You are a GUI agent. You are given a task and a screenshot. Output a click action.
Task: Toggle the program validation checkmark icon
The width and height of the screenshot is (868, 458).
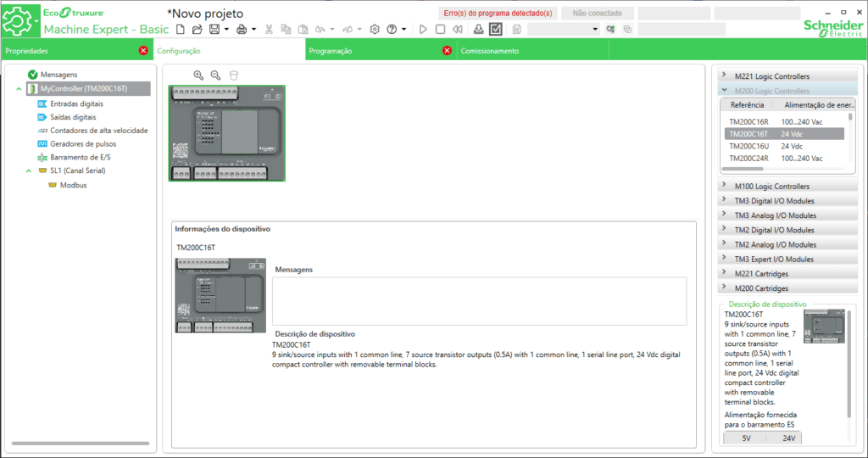tap(496, 29)
